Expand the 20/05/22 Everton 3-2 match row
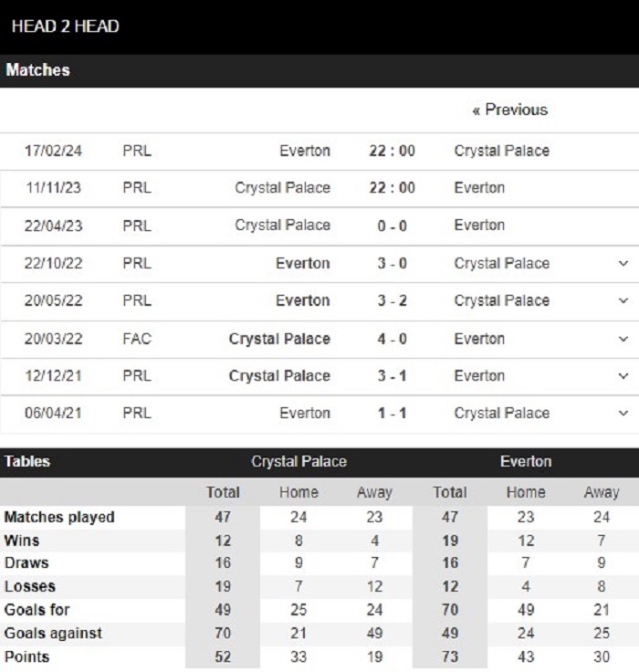 623,300
